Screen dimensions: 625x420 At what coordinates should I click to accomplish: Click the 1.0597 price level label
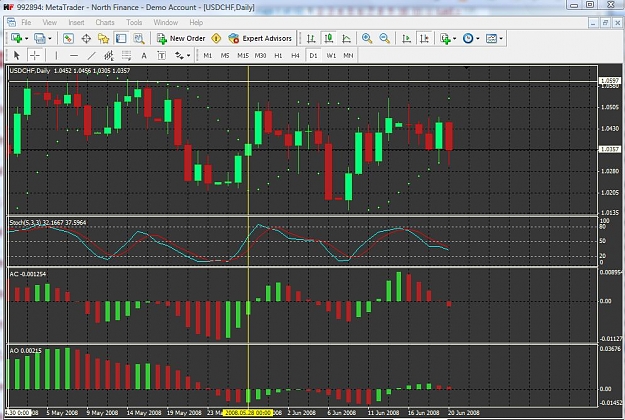point(609,80)
